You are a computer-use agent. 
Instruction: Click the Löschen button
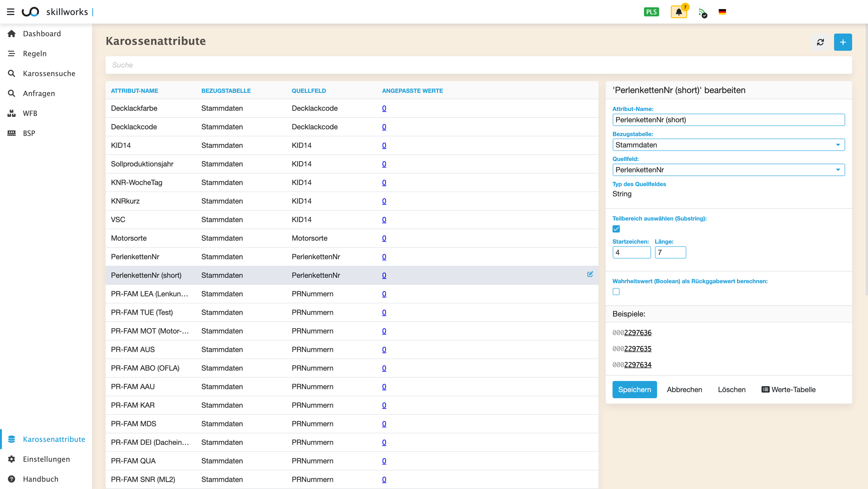pos(731,390)
